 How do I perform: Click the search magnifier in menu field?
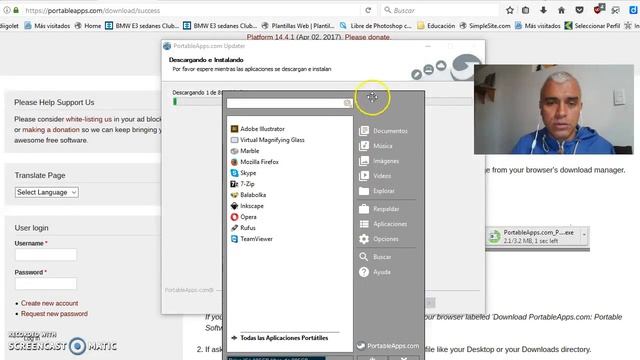pos(347,103)
